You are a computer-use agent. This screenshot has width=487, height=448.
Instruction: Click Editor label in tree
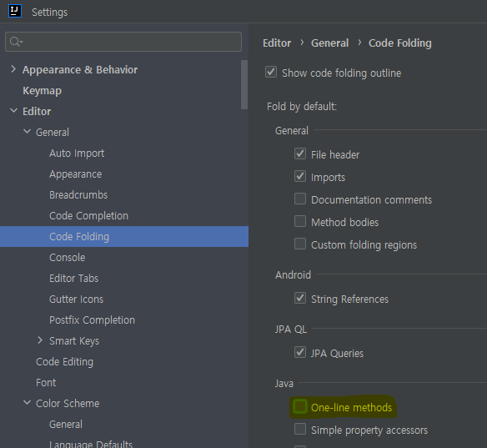37,111
